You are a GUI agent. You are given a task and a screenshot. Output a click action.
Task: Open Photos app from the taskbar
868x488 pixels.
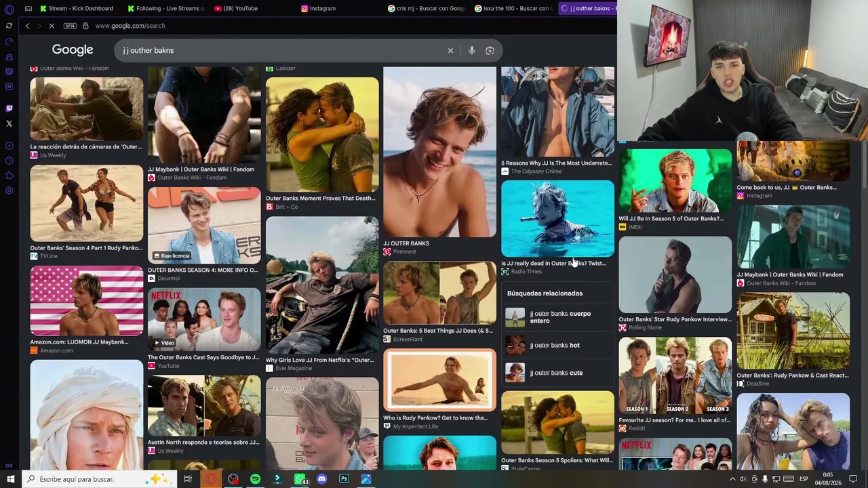point(366,479)
